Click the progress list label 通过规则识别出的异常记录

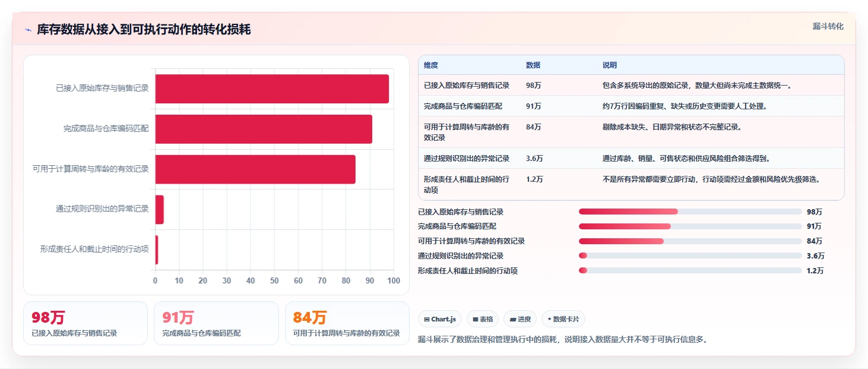[461, 256]
